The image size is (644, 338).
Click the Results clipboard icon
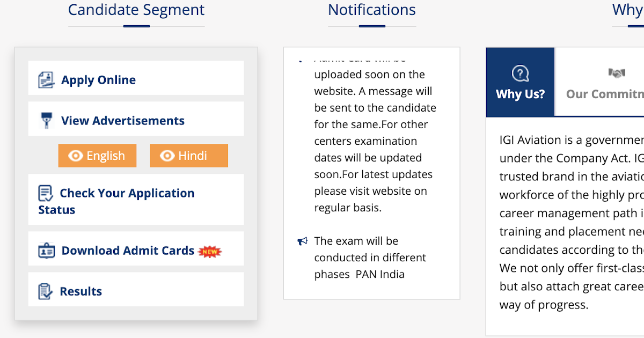[x=46, y=291]
